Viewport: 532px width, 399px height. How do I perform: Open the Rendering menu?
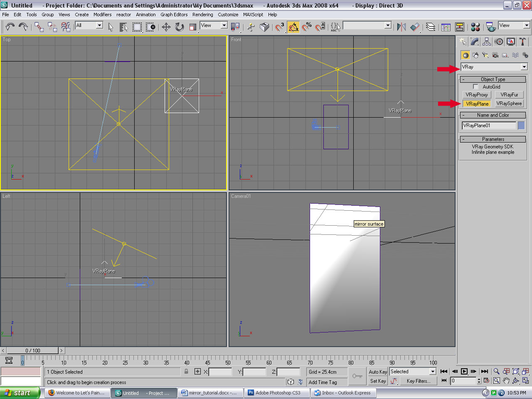pyautogui.click(x=202, y=15)
